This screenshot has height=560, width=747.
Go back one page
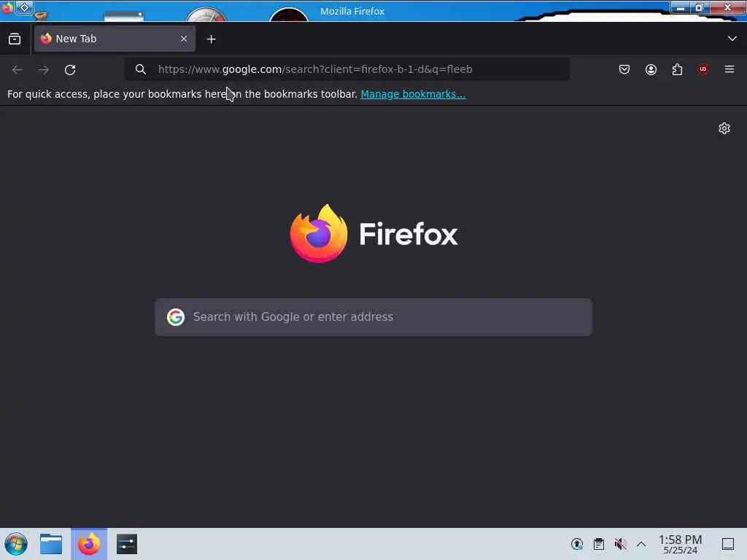[18, 69]
